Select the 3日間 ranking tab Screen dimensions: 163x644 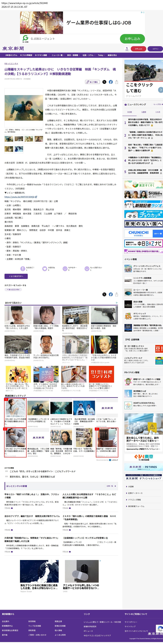[129, 112]
